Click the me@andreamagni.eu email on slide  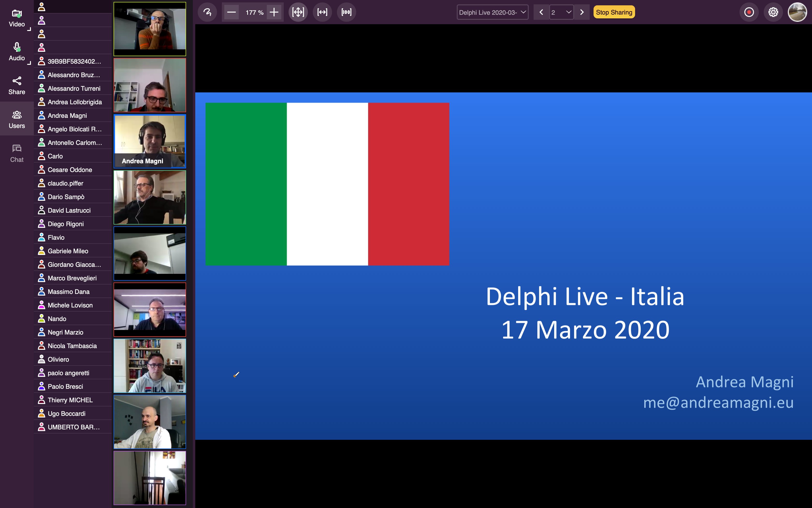point(718,403)
